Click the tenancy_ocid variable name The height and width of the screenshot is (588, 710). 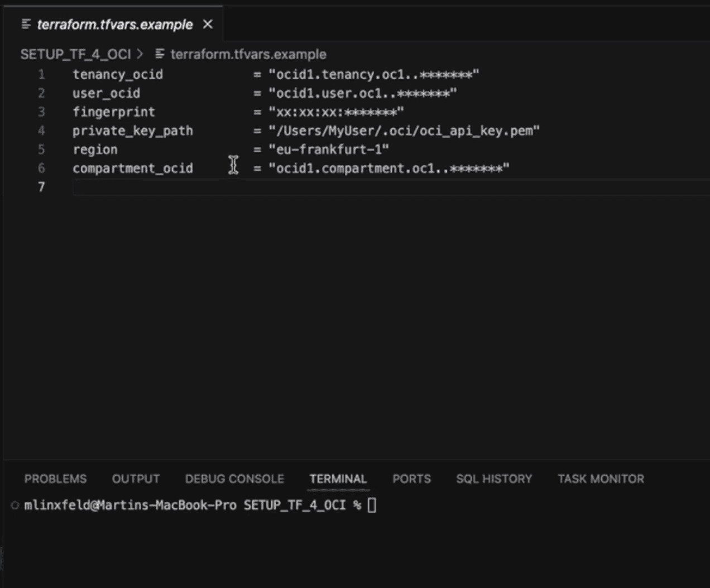[x=118, y=74]
